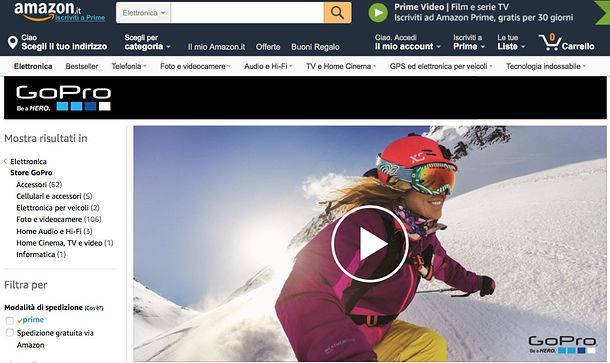Expand TV e Home Cinema submenu
This screenshot has width=610, height=363.
click(x=341, y=67)
